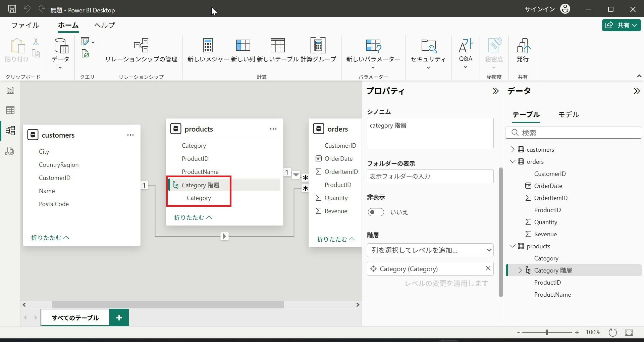The height and width of the screenshot is (342, 644).
Task: Add a new column (新しい列)
Action: 243,50
